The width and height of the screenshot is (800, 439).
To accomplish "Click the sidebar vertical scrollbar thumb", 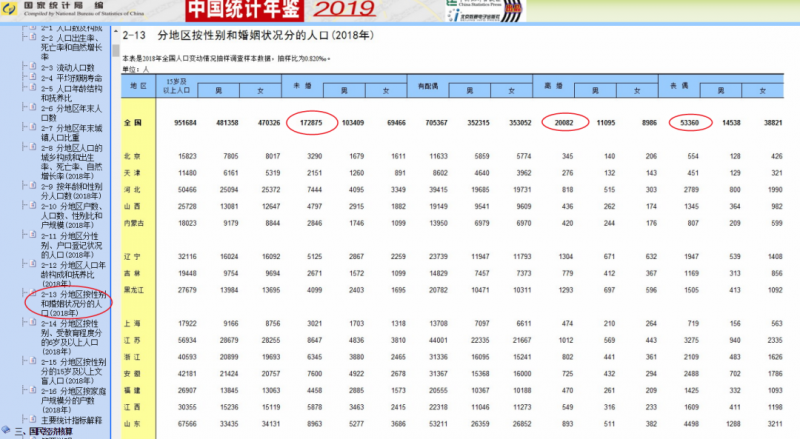I will point(116,51).
